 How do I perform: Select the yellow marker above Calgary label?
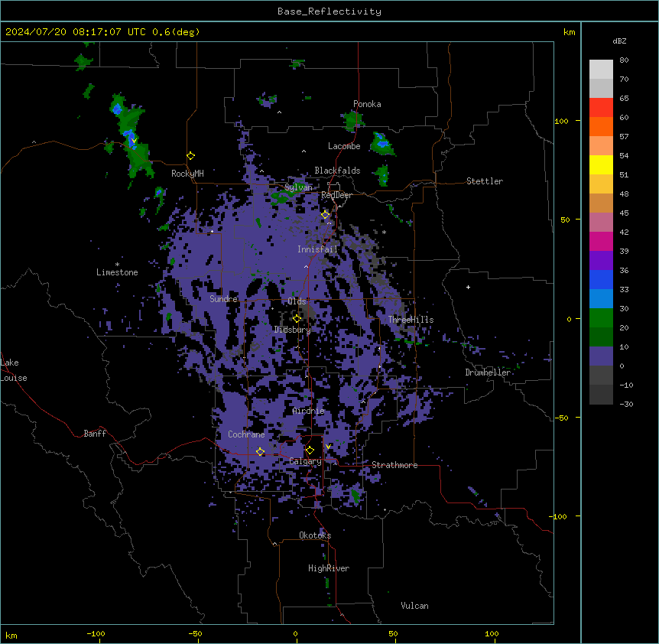(x=310, y=450)
